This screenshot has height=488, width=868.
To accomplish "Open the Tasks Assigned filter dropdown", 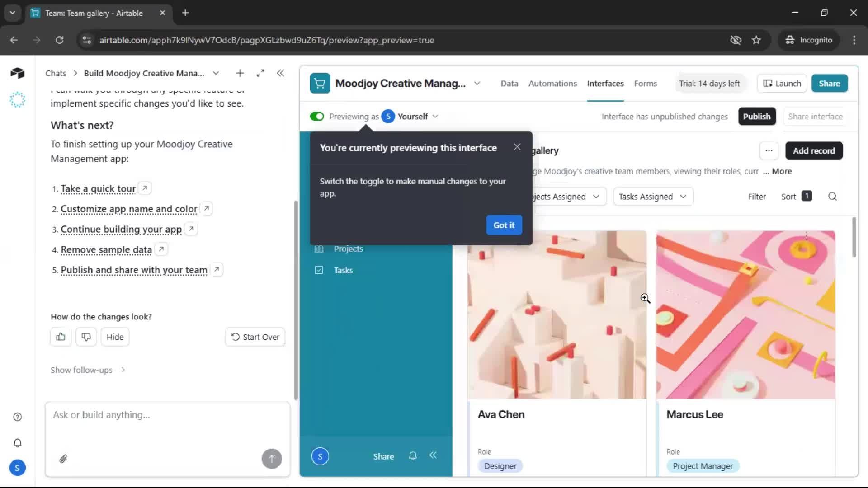I will tap(653, 197).
